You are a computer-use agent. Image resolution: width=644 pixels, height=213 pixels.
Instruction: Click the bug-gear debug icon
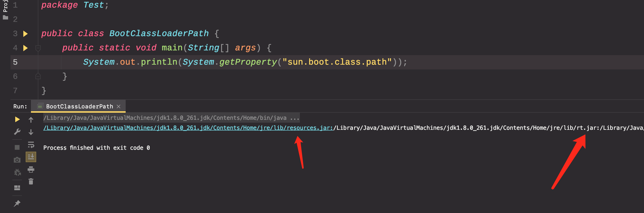point(17,172)
